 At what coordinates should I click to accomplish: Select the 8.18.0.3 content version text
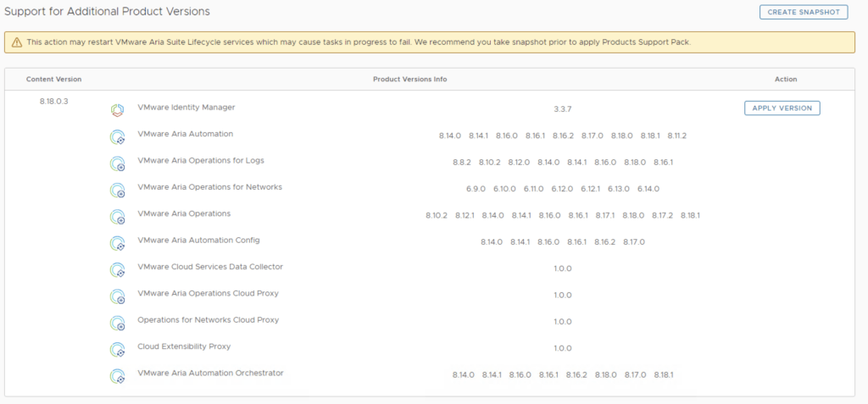tap(53, 101)
